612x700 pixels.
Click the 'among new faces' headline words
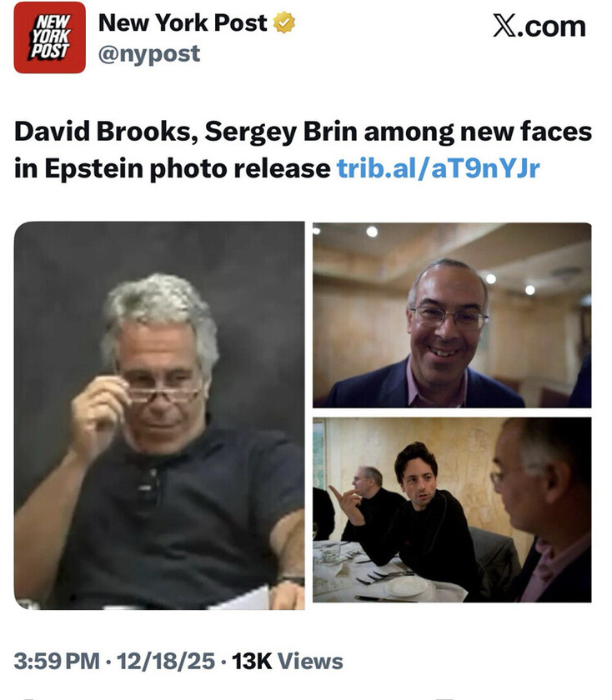(478, 132)
